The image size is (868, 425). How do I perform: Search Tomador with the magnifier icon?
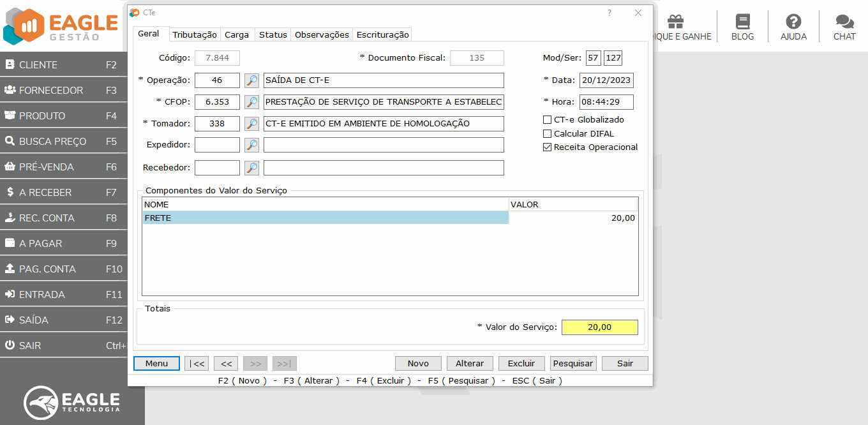[252, 124]
